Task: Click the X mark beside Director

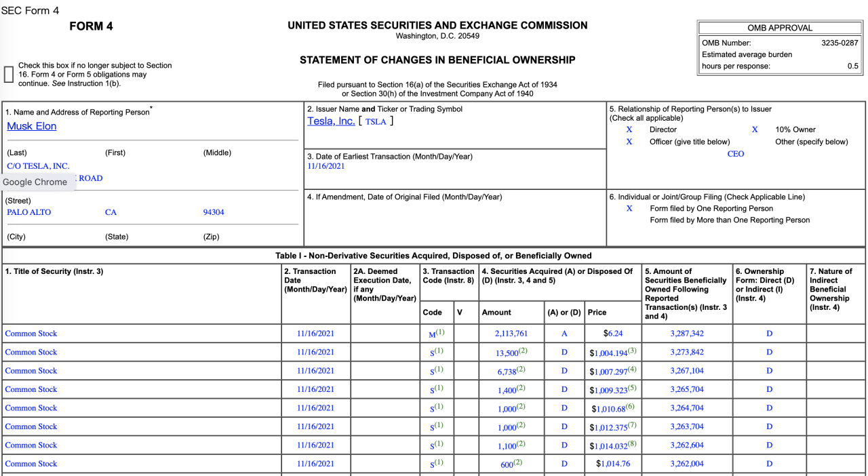Action: pos(629,130)
